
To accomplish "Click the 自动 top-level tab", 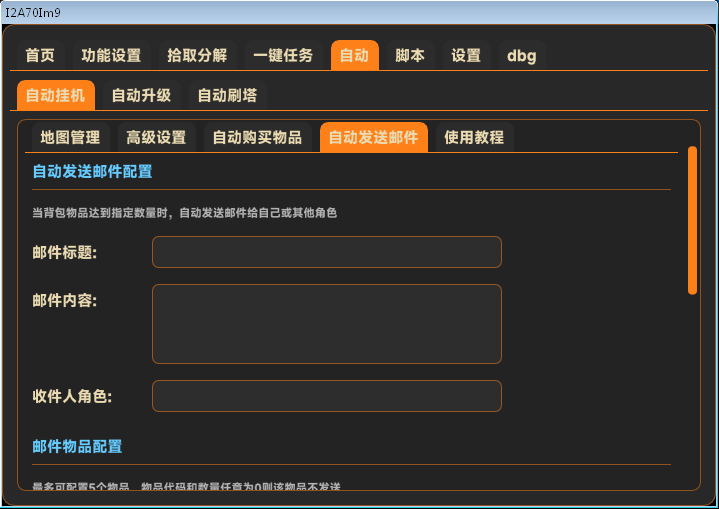I will click(x=354, y=56).
